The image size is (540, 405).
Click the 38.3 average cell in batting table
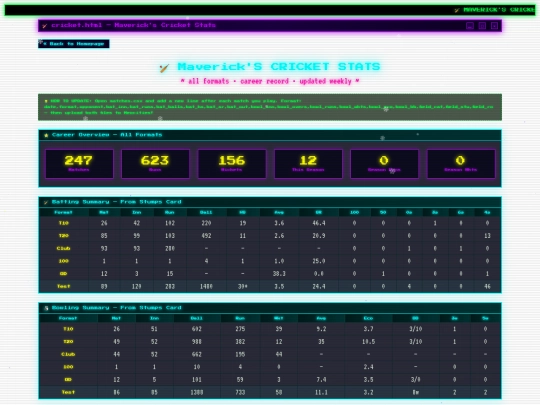click(x=279, y=274)
